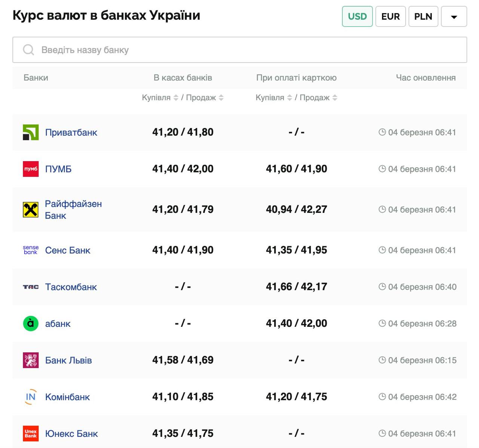479x448 pixels.
Task: Switch to the EUR currency tab
Action: click(390, 16)
